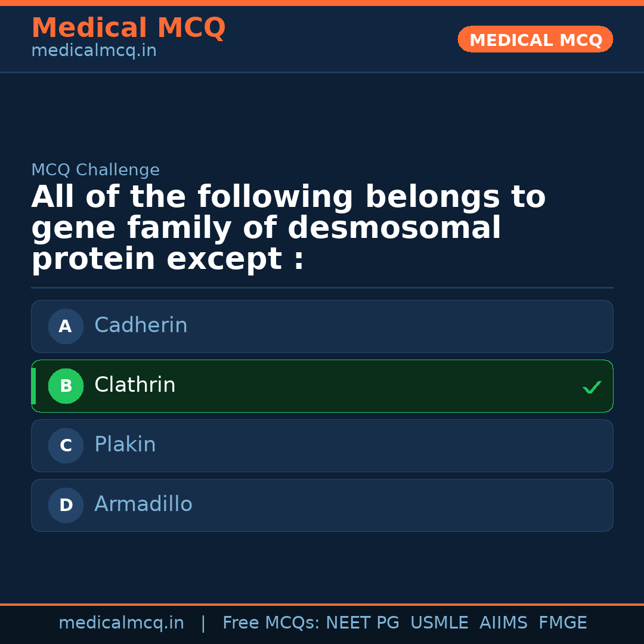Click the circular A badge icon
Viewport: 644px width, 644px height.
(66, 326)
